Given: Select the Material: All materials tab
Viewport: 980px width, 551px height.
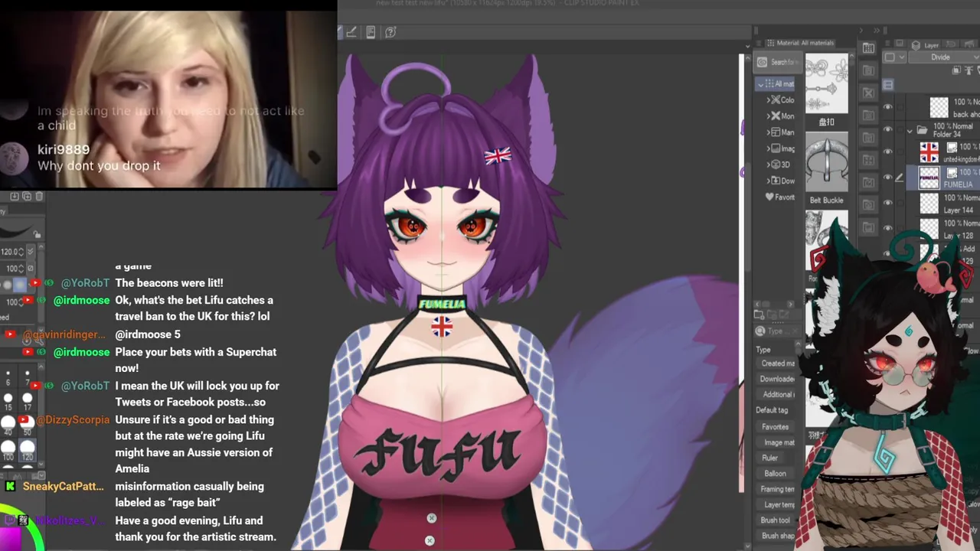Looking at the screenshot, I should pyautogui.click(x=800, y=43).
